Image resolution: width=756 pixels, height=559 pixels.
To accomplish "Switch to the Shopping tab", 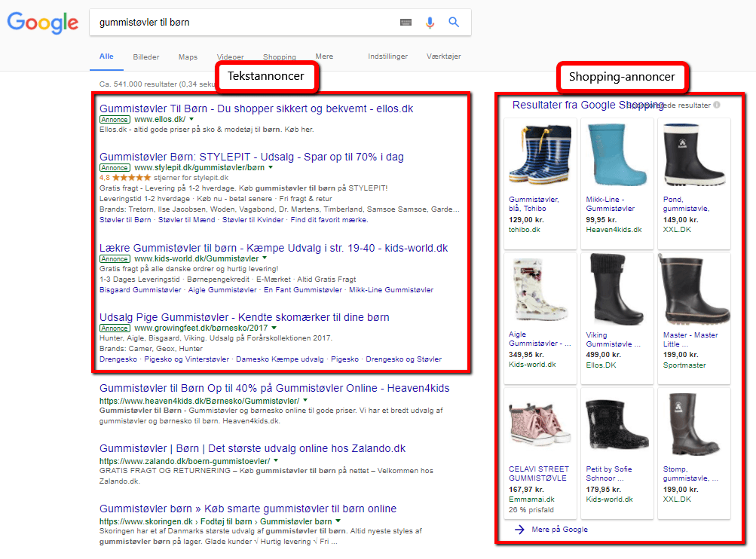I will point(279,57).
